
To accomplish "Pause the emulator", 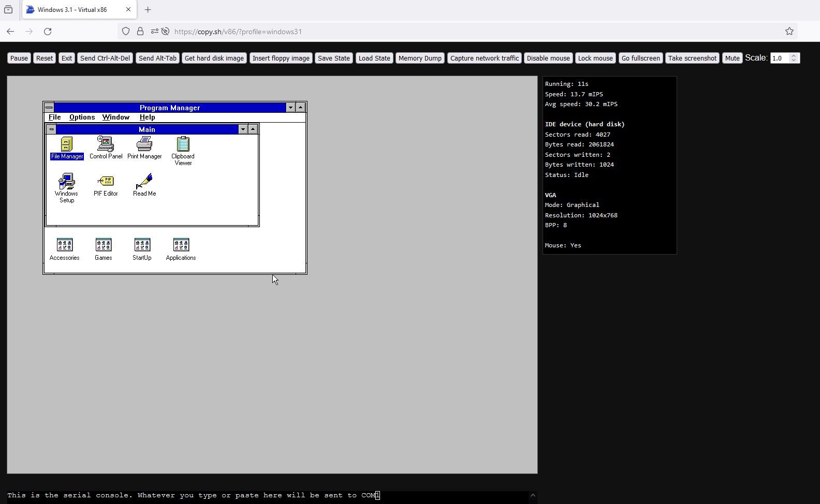I will click(19, 58).
